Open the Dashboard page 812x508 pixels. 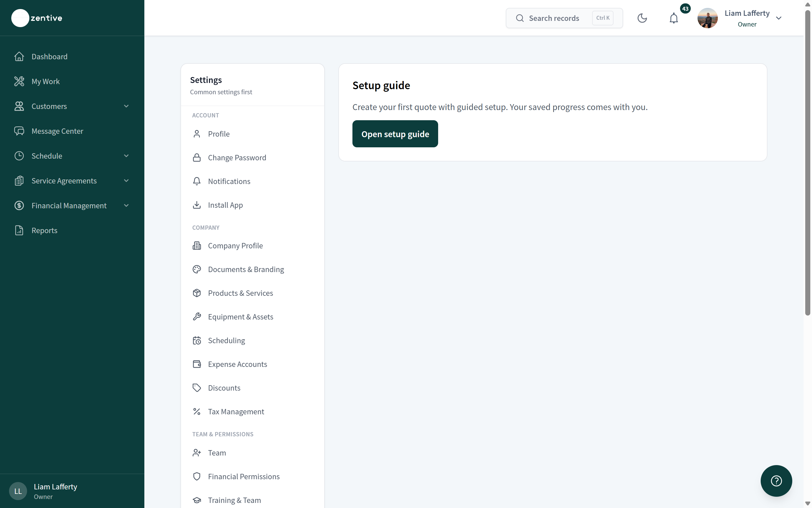[72, 56]
